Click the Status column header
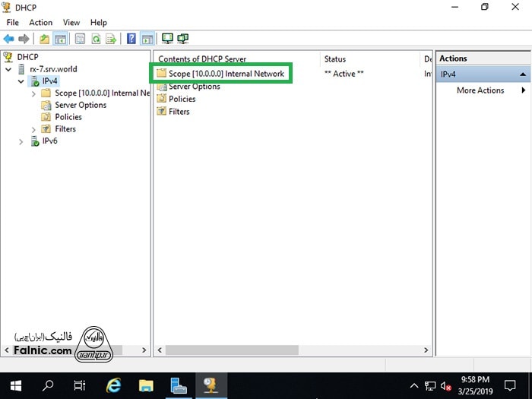 335,59
